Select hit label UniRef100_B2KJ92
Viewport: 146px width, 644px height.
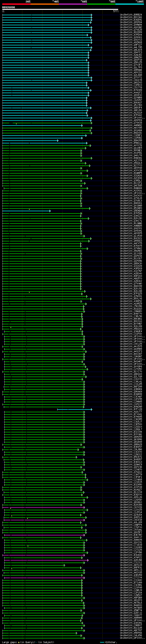[131, 289]
